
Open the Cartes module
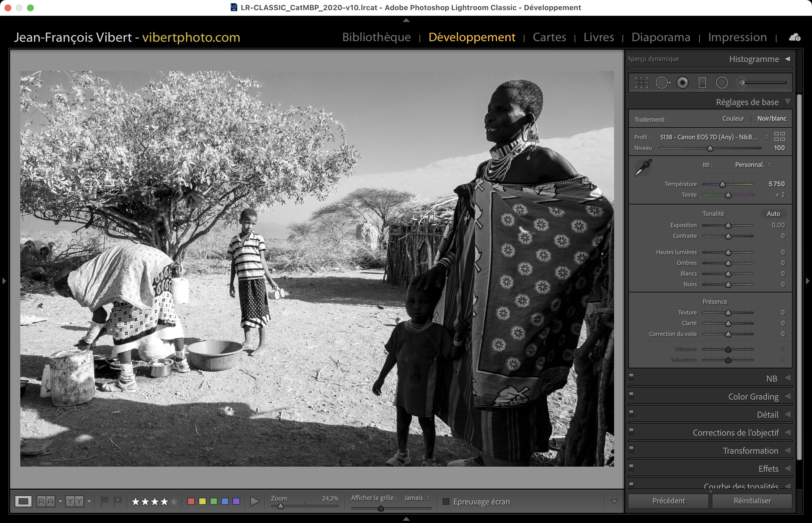pos(549,37)
